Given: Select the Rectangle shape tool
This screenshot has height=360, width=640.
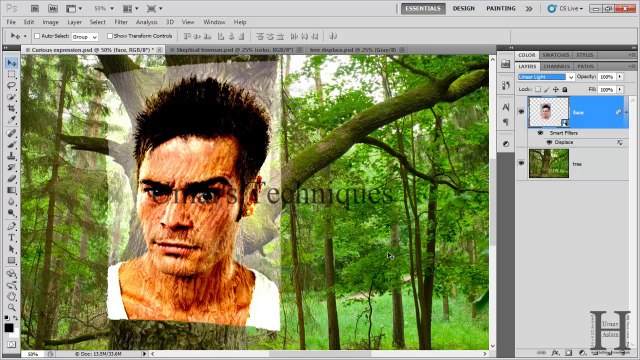Looking at the screenshot, I should pos(11,260).
